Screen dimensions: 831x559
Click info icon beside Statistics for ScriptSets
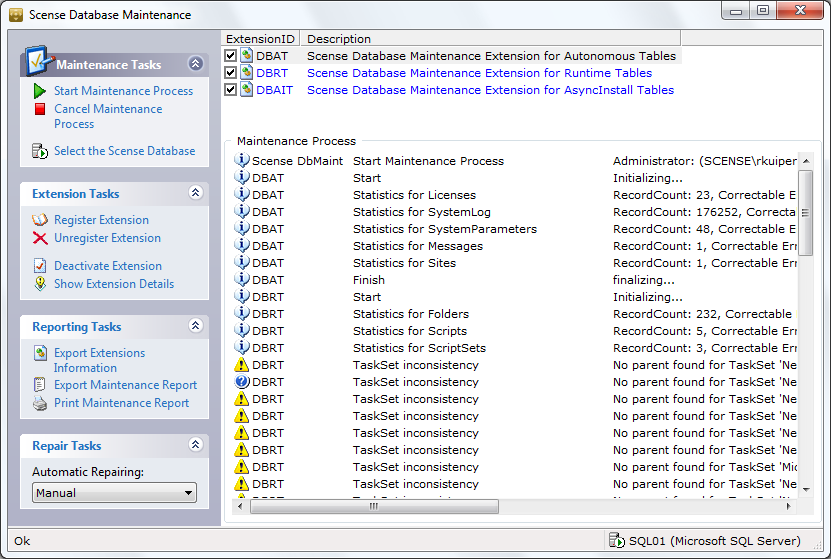242,347
